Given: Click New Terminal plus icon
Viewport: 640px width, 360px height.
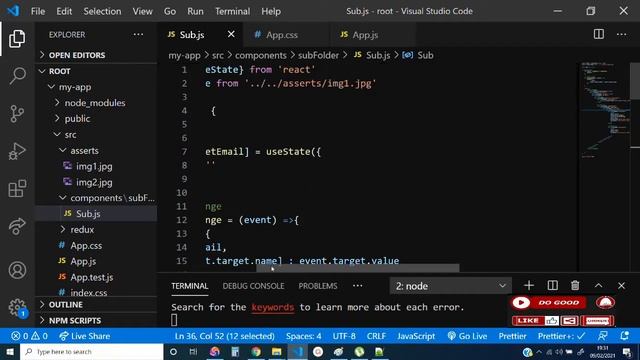Looking at the screenshot, I should 529,286.
